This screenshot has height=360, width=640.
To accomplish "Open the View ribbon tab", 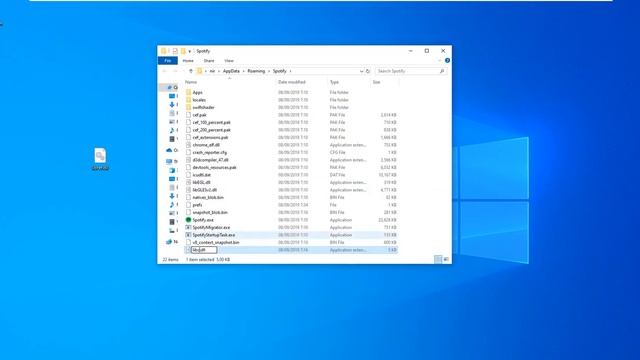I will [x=229, y=61].
